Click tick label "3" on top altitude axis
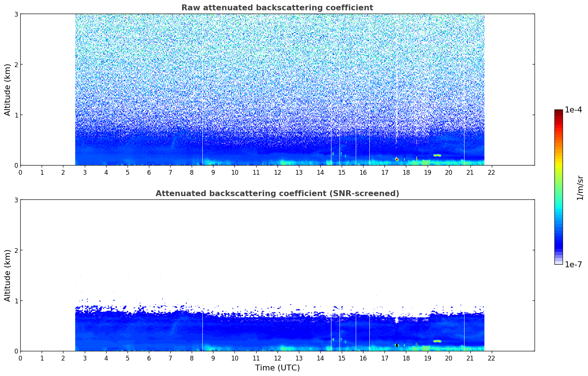 [x=16, y=14]
